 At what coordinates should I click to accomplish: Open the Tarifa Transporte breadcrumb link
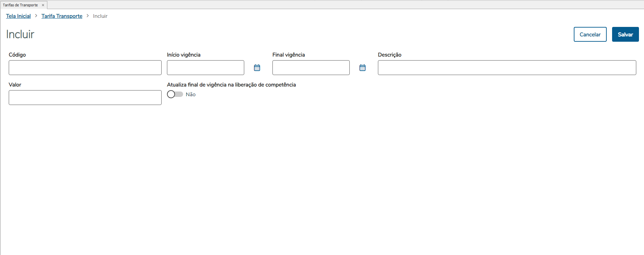pos(62,16)
